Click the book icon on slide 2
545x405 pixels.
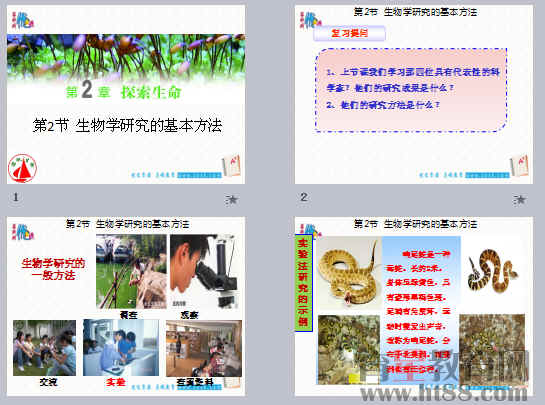[519, 166]
